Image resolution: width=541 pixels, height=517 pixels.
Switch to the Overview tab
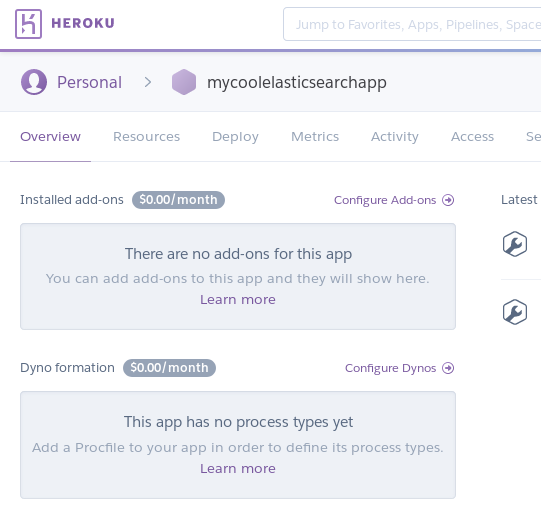(x=50, y=137)
